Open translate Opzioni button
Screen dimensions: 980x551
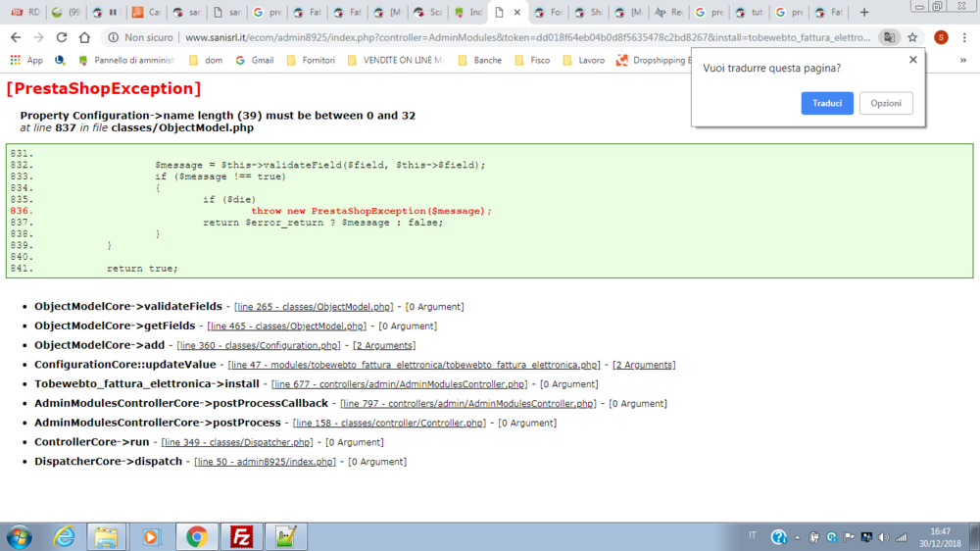886,103
